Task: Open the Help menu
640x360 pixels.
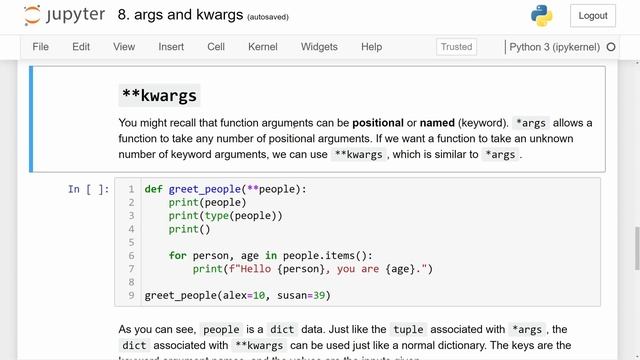Action: click(371, 47)
